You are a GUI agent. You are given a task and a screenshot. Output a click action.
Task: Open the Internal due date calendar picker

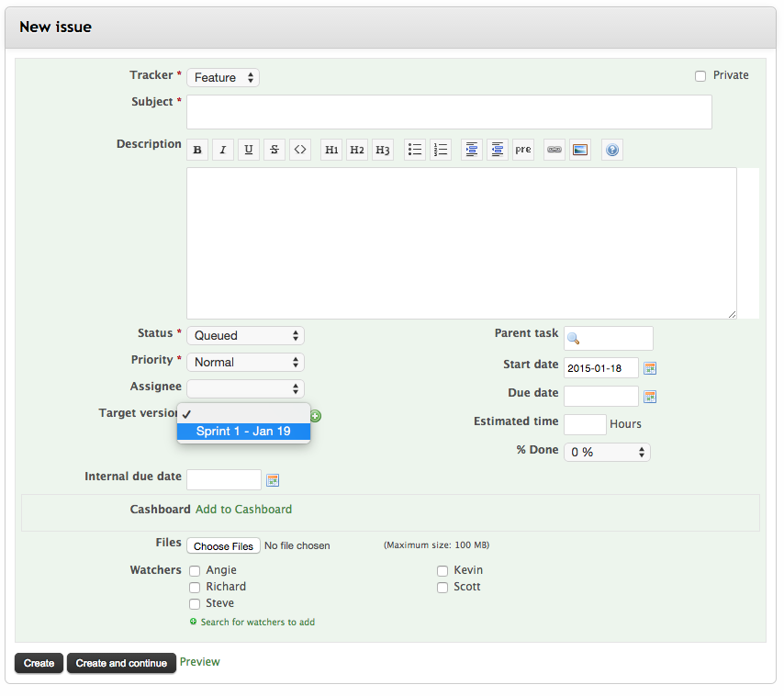(273, 480)
